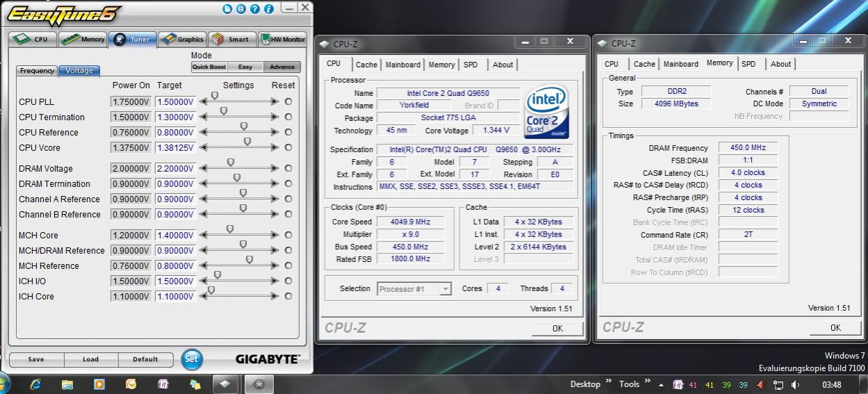Open the clock-envelope taskbar icon

(131, 384)
